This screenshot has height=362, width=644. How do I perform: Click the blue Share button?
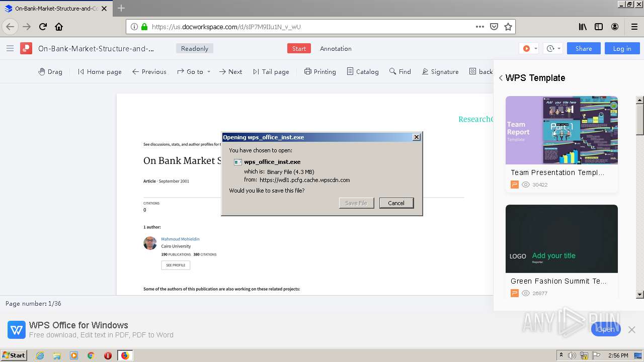[x=584, y=48]
